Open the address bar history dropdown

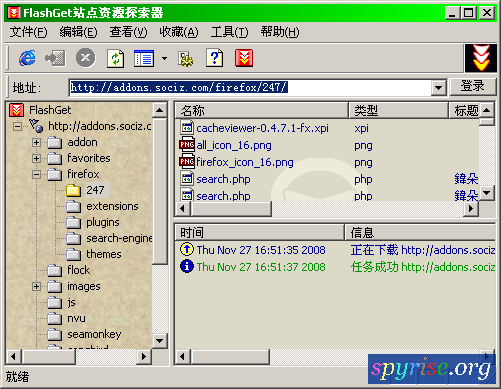(438, 88)
